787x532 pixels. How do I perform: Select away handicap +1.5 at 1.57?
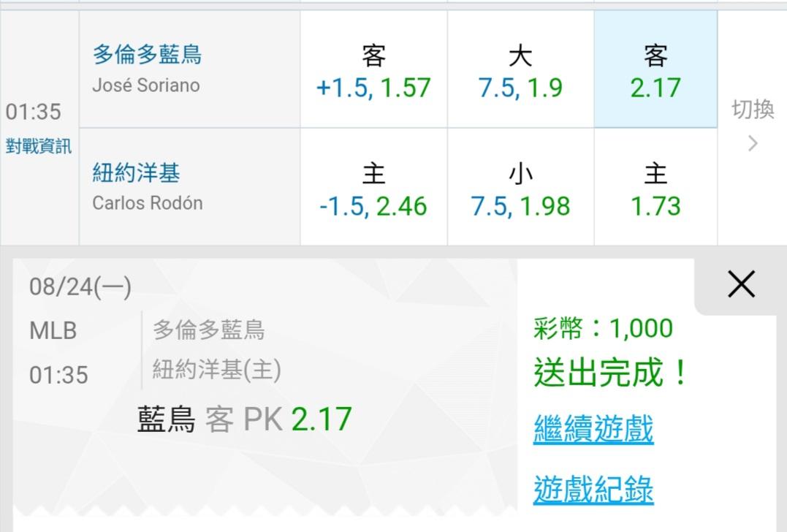click(x=373, y=69)
